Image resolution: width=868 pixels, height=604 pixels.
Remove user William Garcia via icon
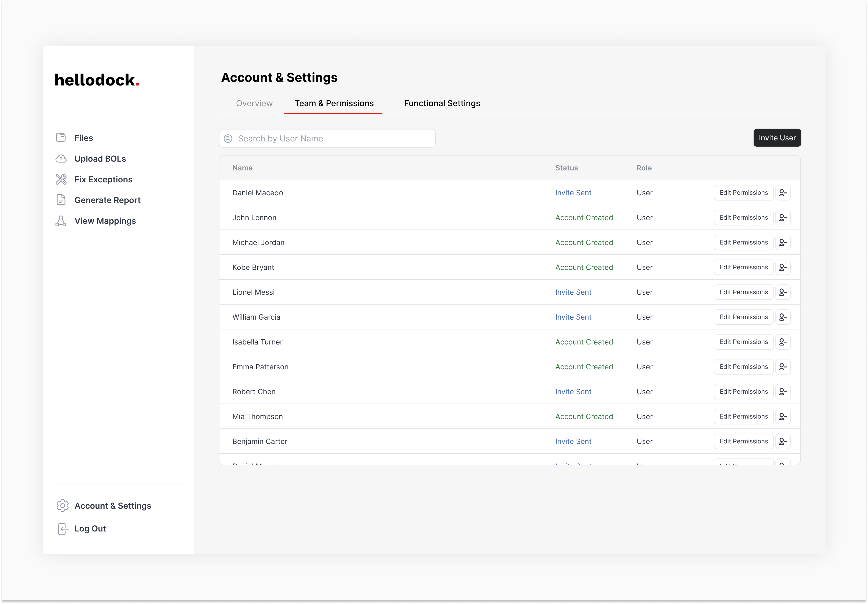[x=783, y=317]
